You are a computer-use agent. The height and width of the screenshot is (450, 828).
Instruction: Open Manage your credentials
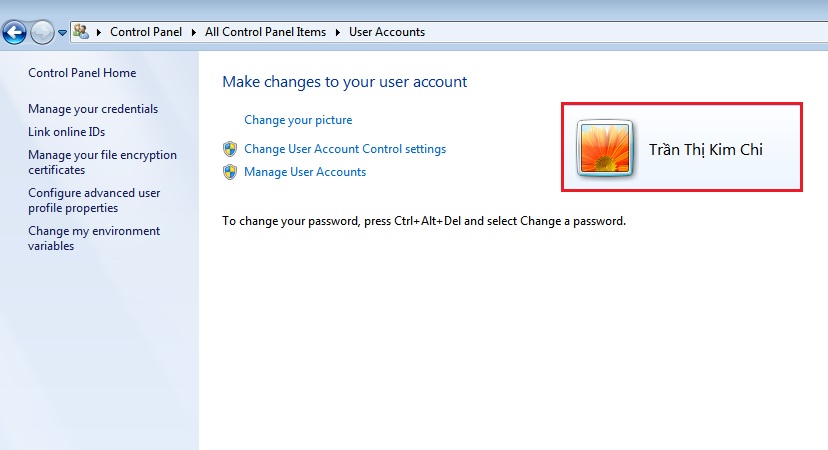point(93,109)
